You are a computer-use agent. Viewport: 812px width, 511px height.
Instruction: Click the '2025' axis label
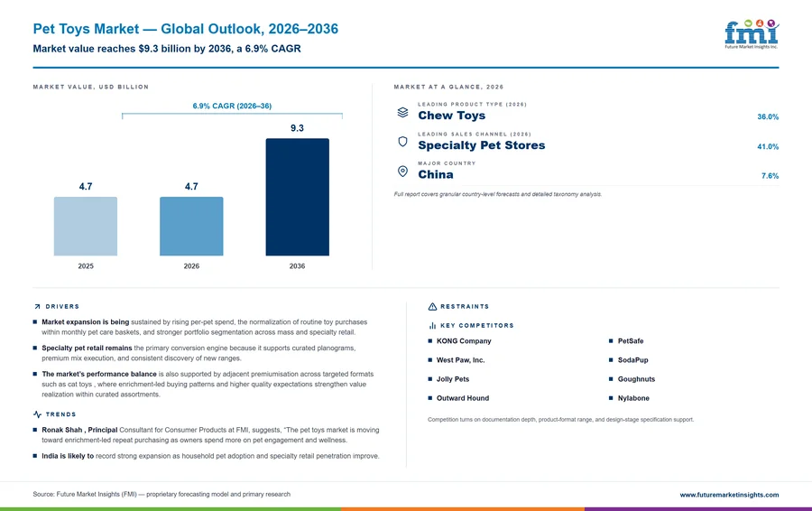(86, 265)
